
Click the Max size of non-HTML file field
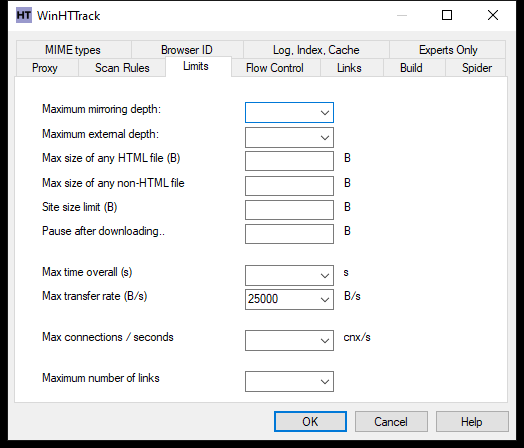289,186
